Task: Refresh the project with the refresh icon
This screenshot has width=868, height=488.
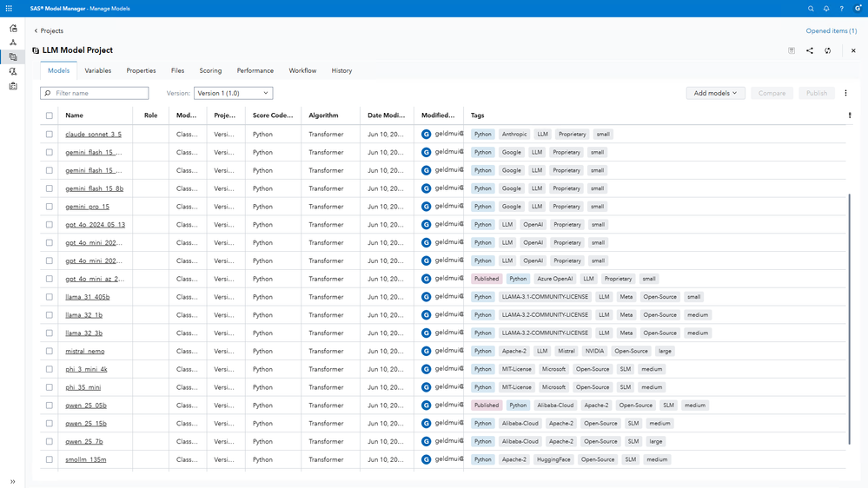Action: [x=828, y=50]
